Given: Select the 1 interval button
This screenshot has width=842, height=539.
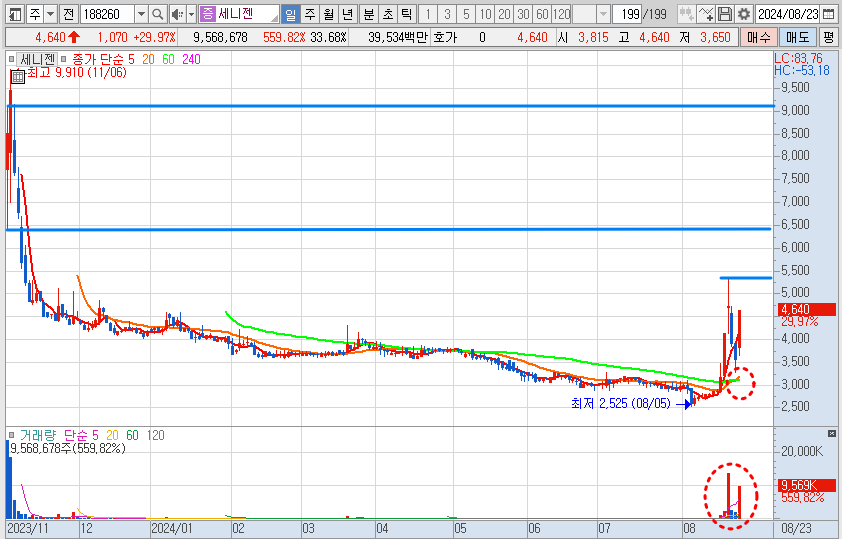Looking at the screenshot, I should click(428, 14).
